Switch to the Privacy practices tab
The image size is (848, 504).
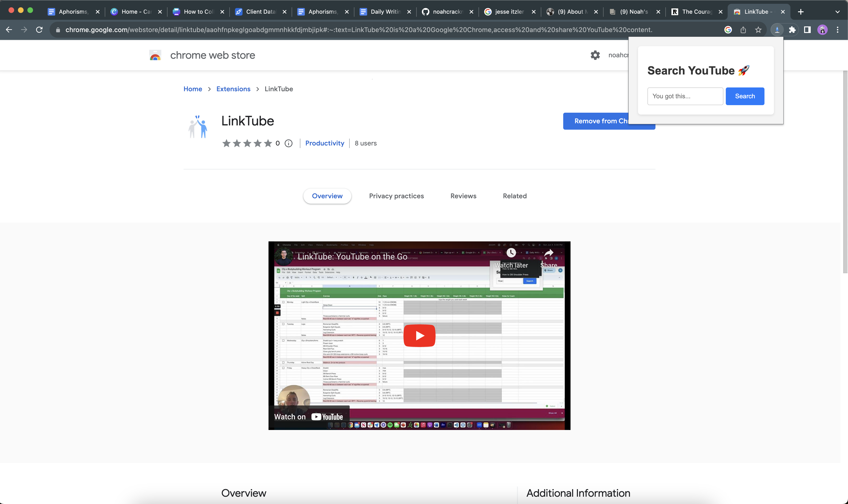[x=396, y=196]
